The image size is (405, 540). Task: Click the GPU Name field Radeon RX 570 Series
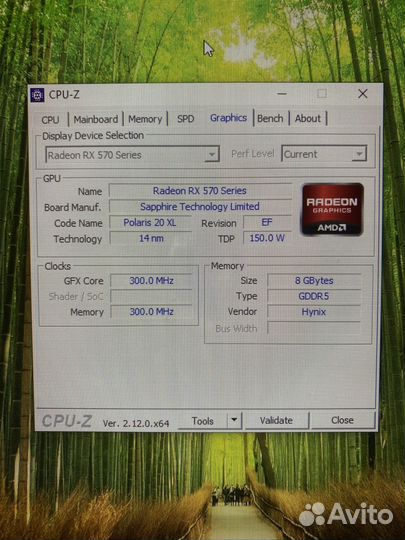[200, 191]
